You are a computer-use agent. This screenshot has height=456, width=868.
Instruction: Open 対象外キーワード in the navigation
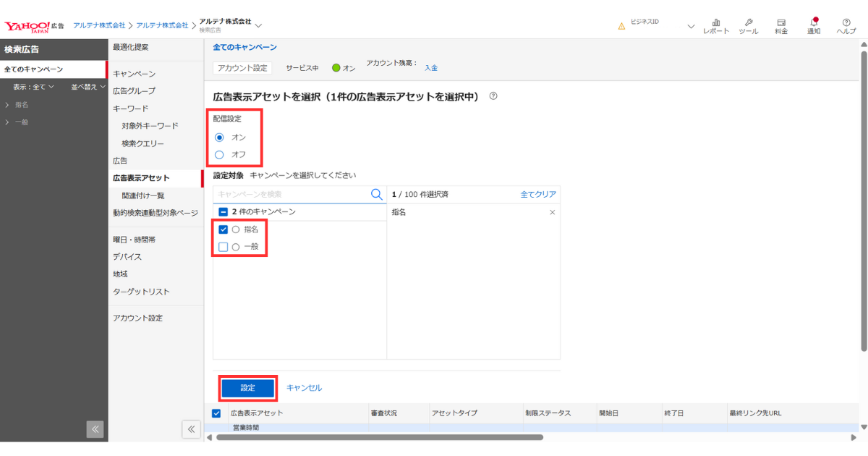tap(150, 126)
